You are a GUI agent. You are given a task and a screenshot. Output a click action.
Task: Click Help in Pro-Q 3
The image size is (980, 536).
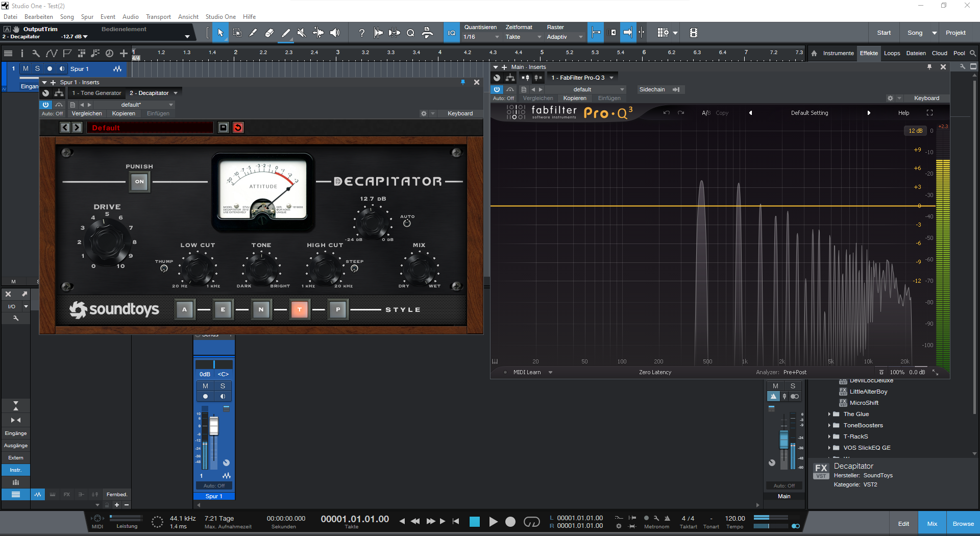coord(903,113)
